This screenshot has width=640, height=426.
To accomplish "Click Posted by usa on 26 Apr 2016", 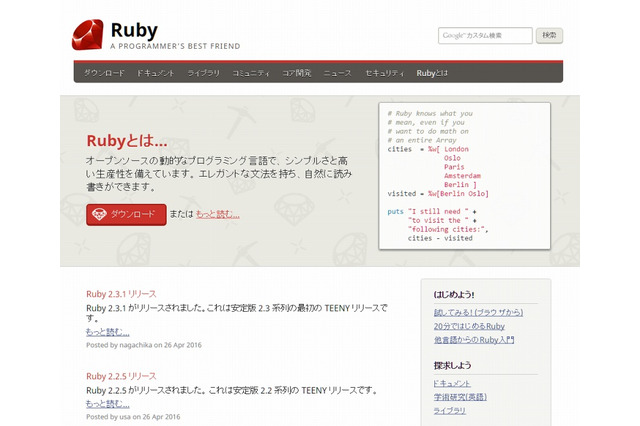I will 133,417.
